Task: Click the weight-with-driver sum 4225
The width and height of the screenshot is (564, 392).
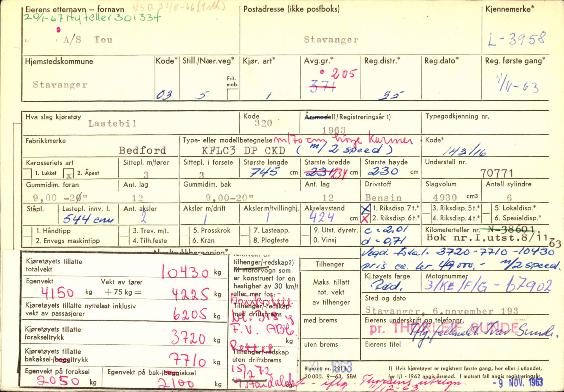Action: [x=191, y=295]
